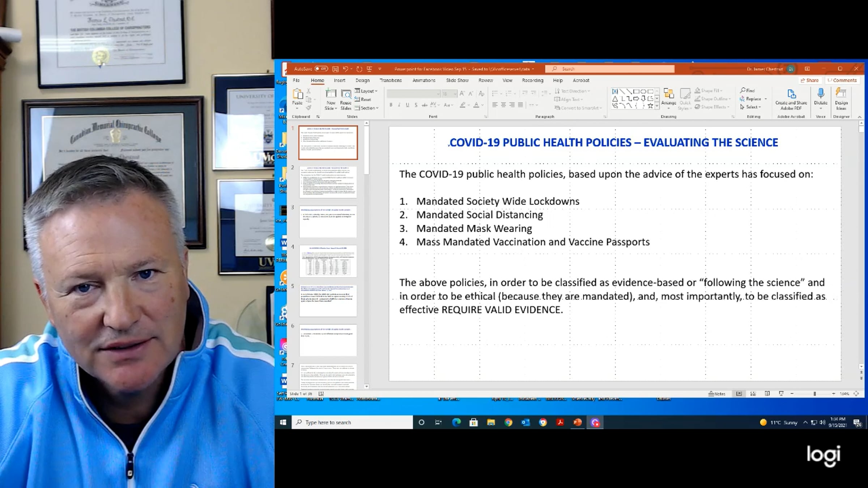Collapse the ribbon with the caret

[860, 117]
